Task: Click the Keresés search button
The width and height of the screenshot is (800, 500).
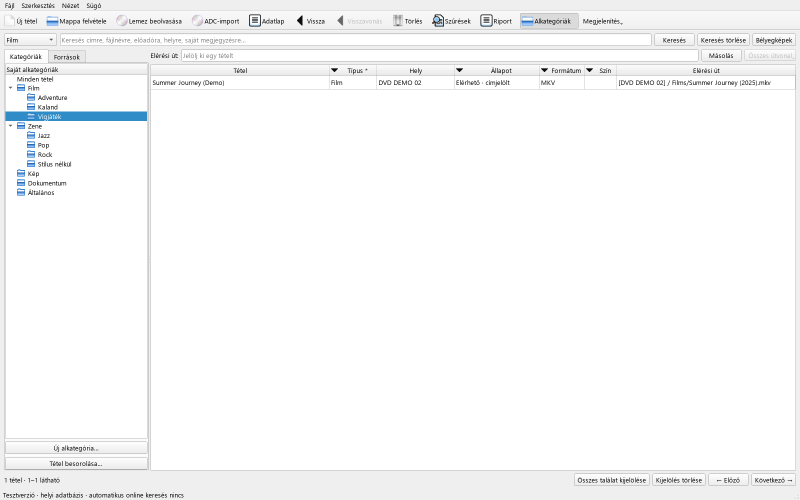Action: tap(674, 40)
